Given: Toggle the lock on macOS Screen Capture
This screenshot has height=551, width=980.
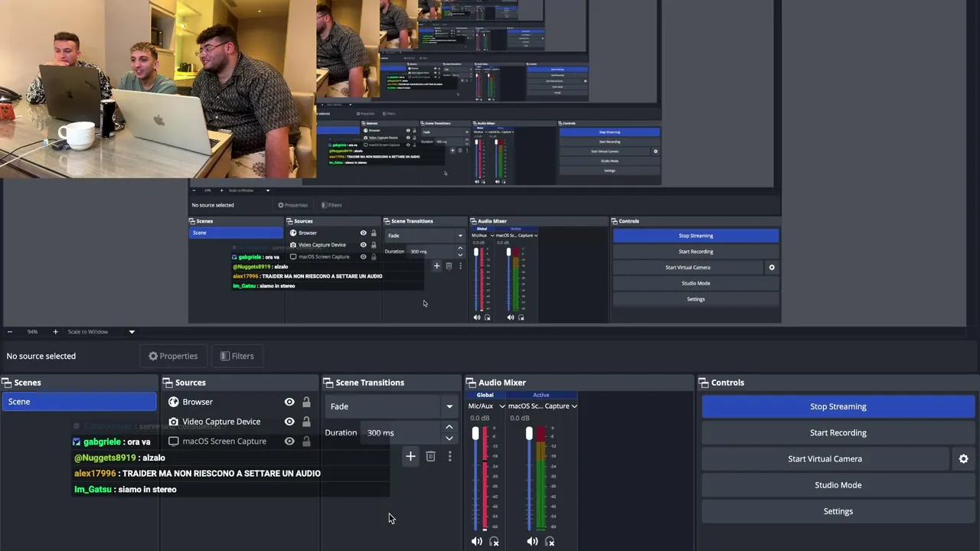Looking at the screenshot, I should [x=306, y=442].
